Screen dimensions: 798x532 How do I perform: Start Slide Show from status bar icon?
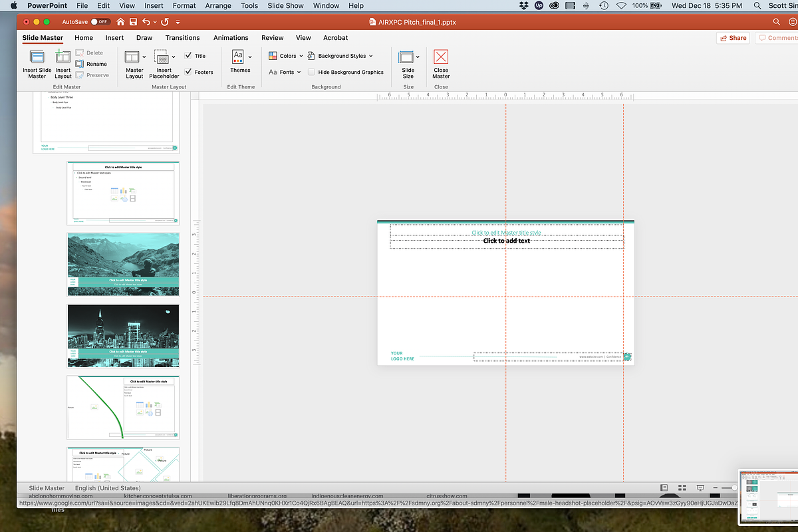coord(700,487)
